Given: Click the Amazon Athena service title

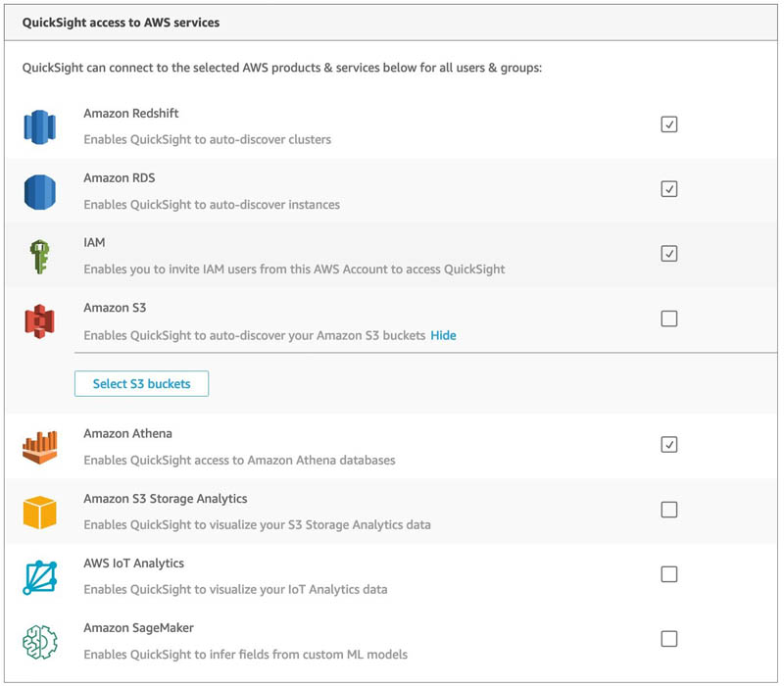Looking at the screenshot, I should [128, 433].
